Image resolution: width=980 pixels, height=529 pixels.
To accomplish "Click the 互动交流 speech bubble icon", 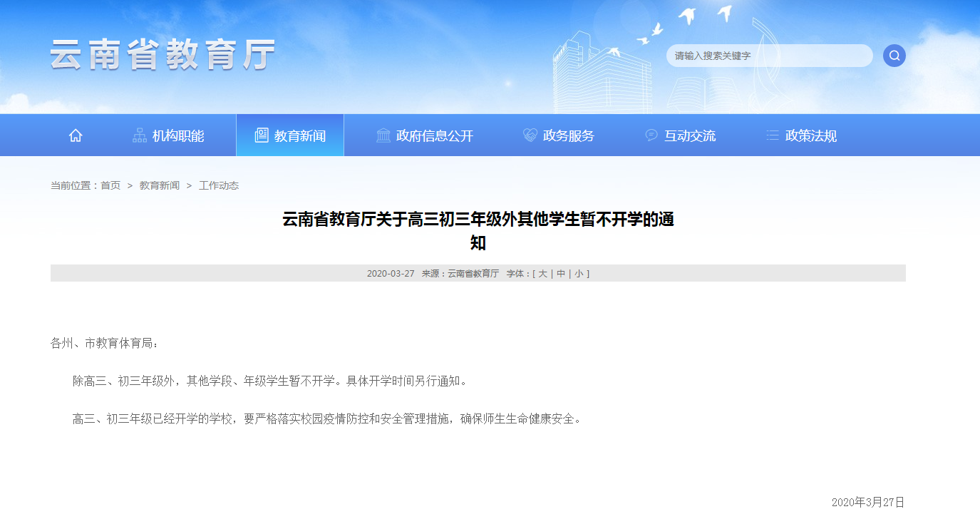I will click(x=651, y=135).
